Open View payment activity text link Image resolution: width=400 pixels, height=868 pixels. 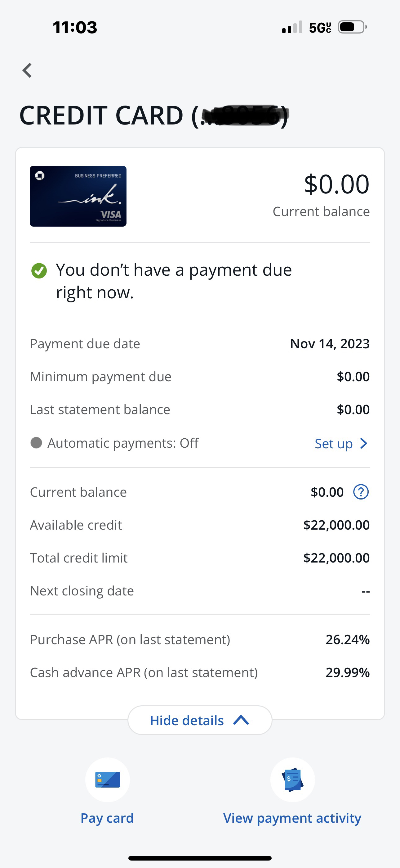292,818
